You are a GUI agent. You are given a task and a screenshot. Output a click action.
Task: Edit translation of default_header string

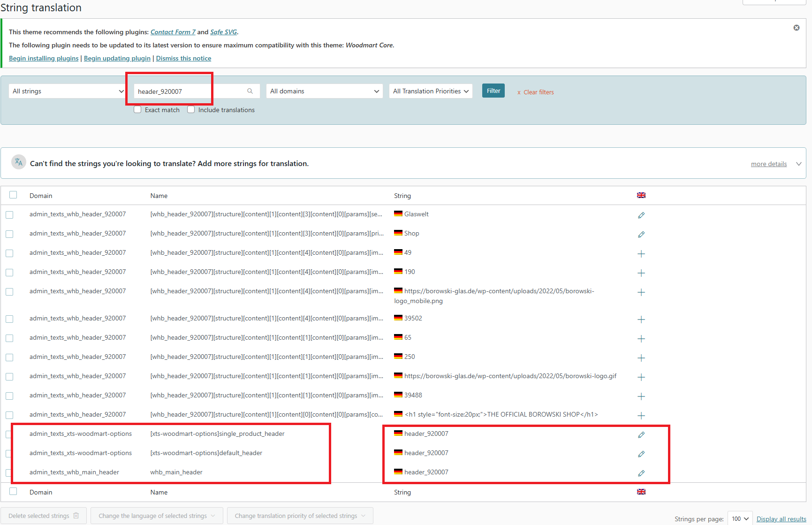click(x=641, y=454)
